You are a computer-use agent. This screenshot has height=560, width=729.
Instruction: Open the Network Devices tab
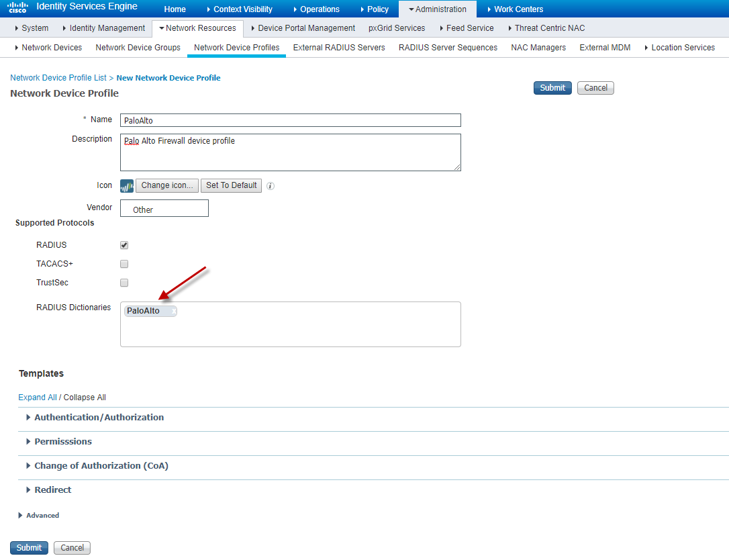[x=48, y=48]
